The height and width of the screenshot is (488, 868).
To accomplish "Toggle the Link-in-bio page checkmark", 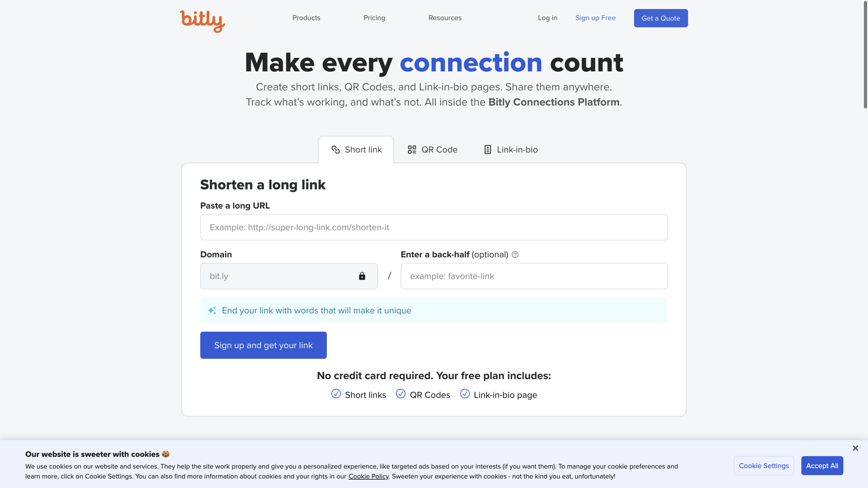I will click(x=464, y=394).
